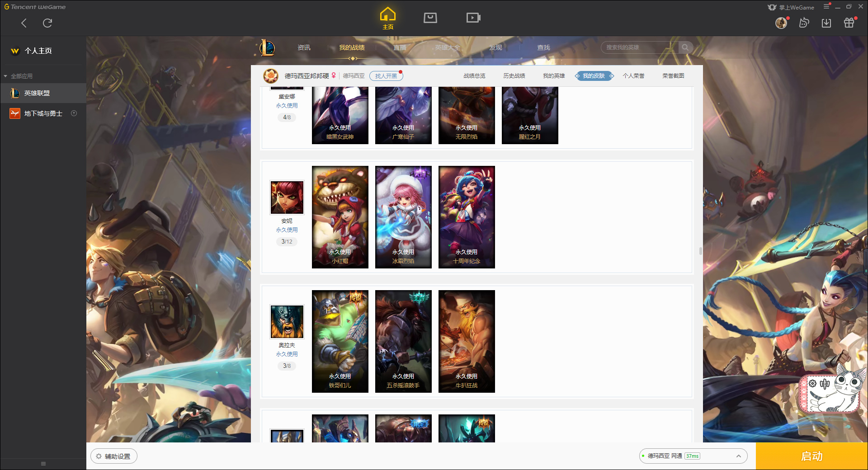
Task: Open the gift box icon
Action: [849, 23]
